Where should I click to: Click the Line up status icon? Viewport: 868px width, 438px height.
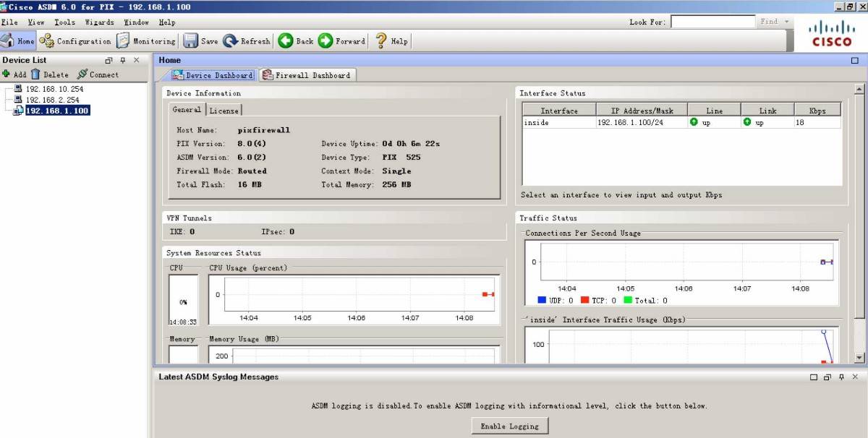694,122
